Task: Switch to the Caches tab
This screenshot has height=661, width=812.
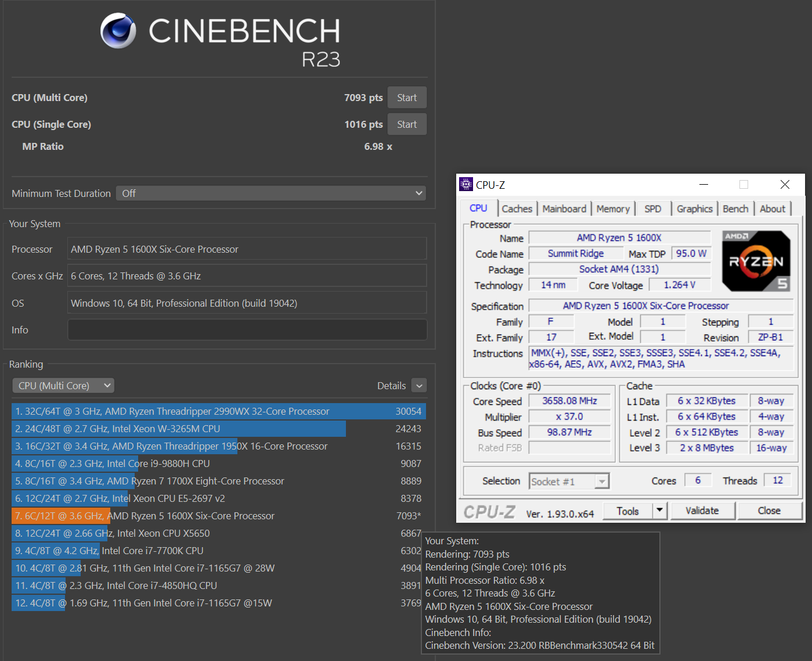Action: (x=517, y=209)
